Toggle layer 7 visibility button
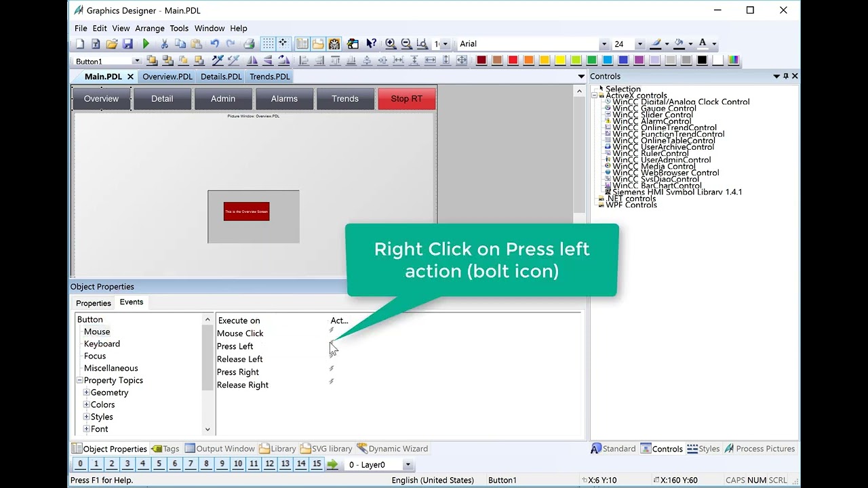 [x=191, y=464]
